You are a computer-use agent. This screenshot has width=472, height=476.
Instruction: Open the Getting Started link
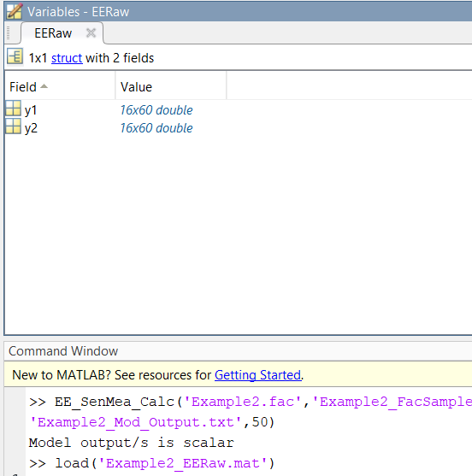click(258, 375)
